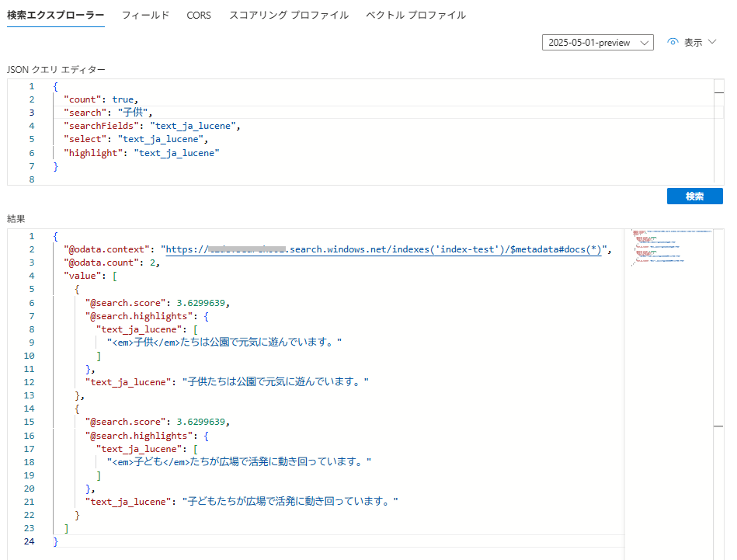Click the "子供" search value in editor
This screenshot has height=560, width=737.
(133, 113)
